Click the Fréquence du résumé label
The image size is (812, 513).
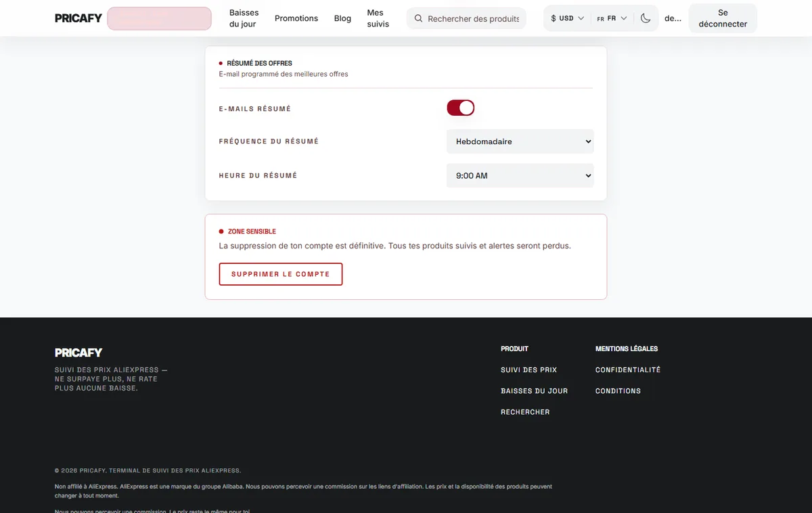point(269,141)
